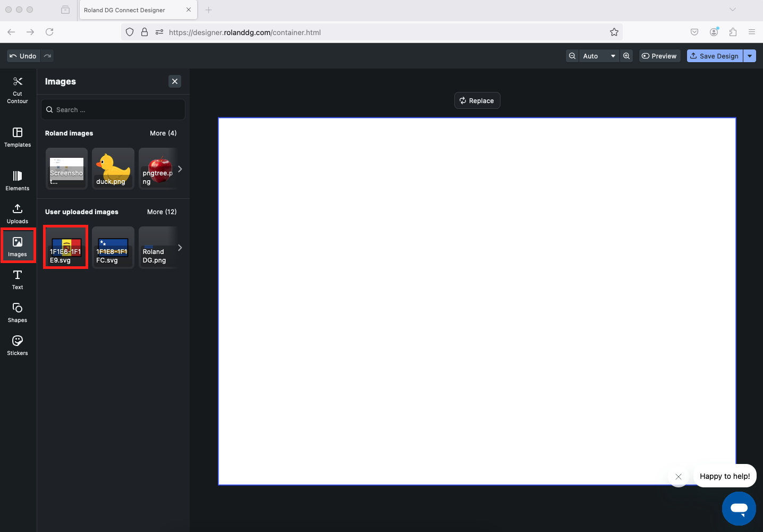Open the Templates panel
763x532 pixels.
click(18, 137)
